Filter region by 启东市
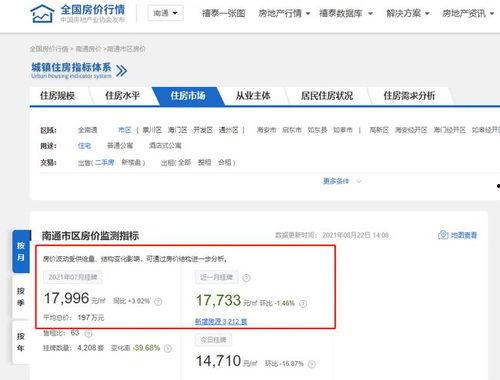The image size is (500, 380). 292,130
